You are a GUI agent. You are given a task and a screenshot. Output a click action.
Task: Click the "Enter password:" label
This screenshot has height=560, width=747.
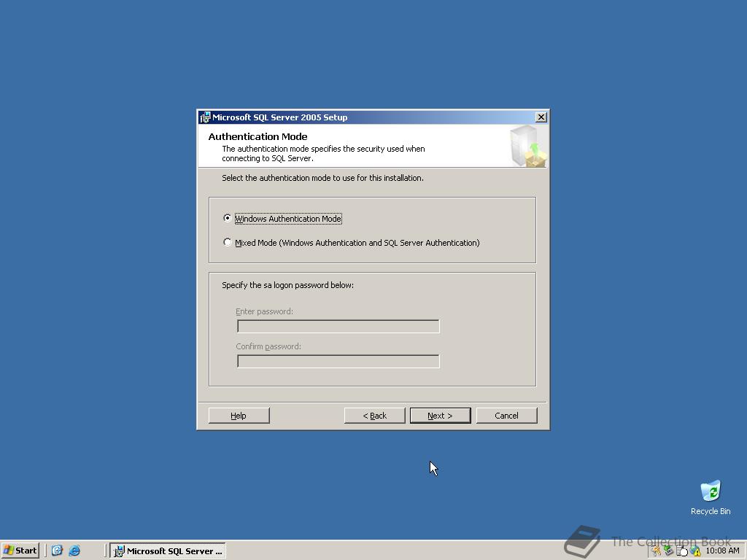(x=264, y=311)
